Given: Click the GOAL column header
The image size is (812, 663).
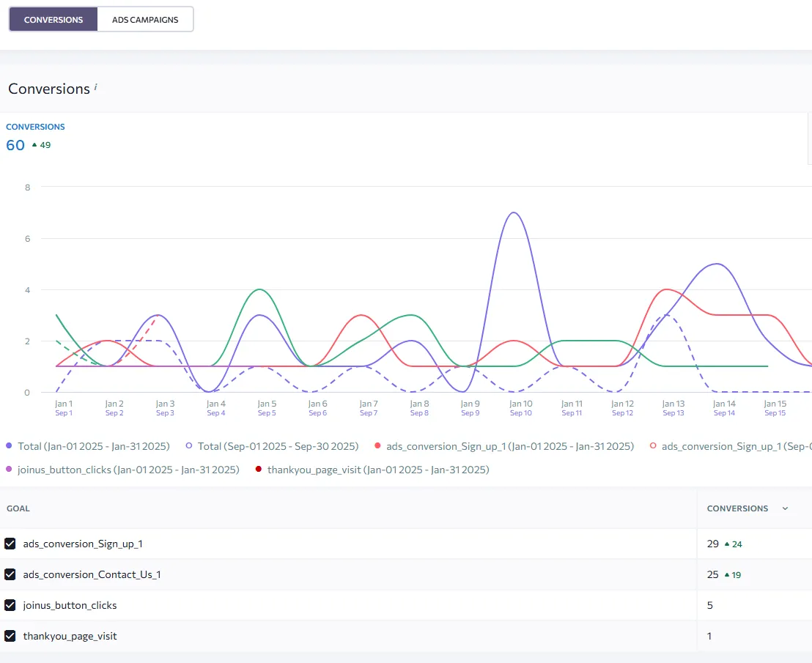Looking at the screenshot, I should [x=18, y=508].
